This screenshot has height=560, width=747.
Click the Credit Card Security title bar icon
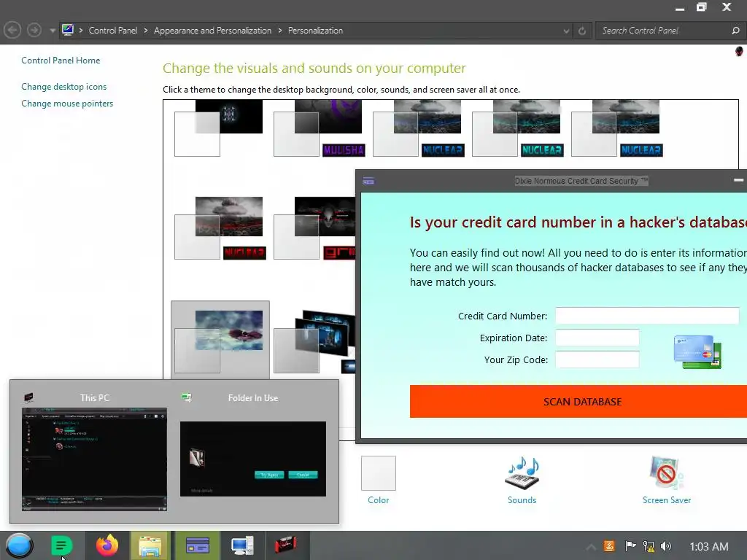[368, 181]
